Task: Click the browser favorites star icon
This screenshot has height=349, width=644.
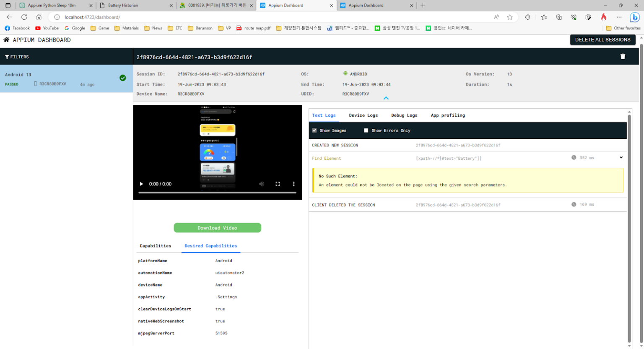Action: coord(510,17)
